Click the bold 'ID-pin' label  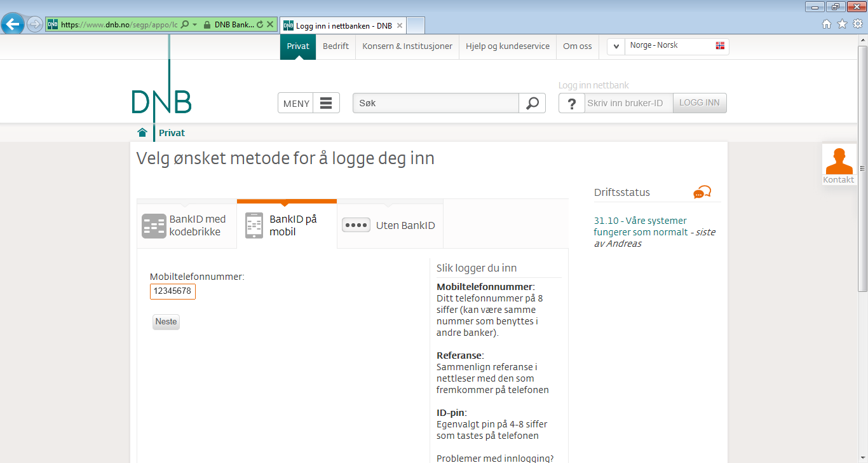click(451, 413)
